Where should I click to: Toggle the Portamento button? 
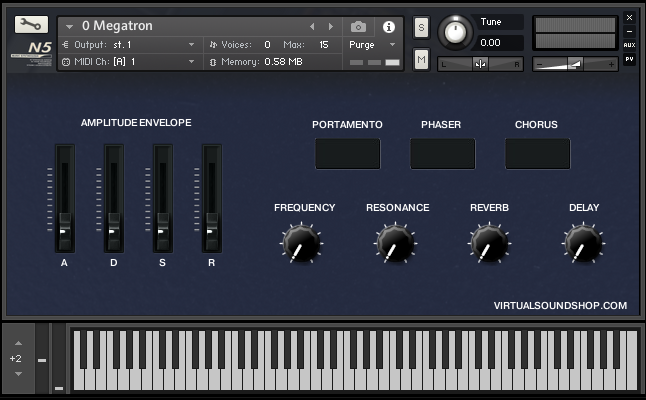coord(347,154)
